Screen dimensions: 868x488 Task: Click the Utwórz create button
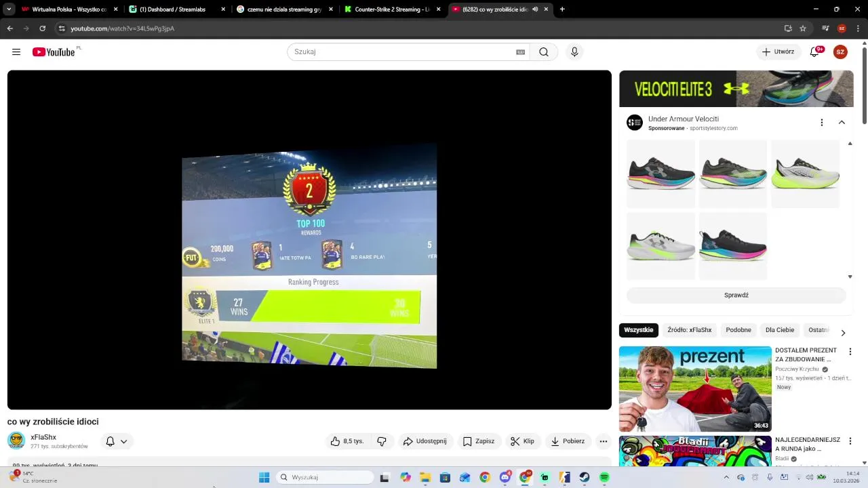(x=778, y=52)
